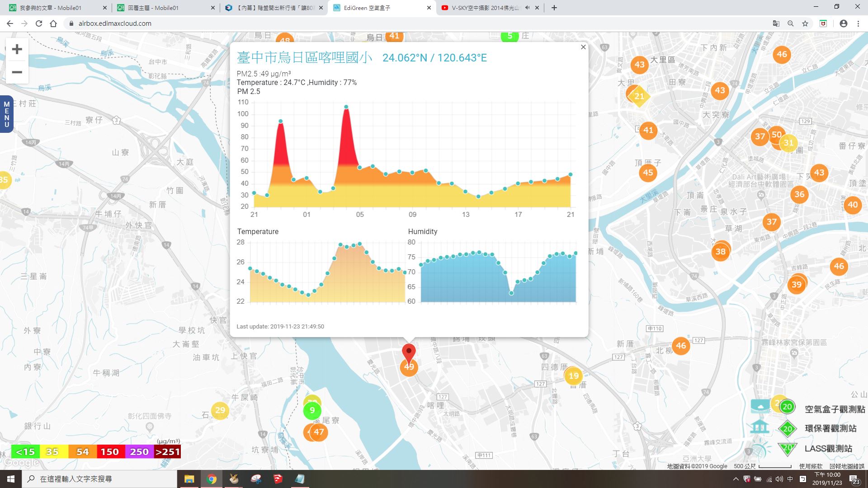The height and width of the screenshot is (488, 868).
Task: Select the orange 39 sensor marker
Action: click(x=797, y=285)
